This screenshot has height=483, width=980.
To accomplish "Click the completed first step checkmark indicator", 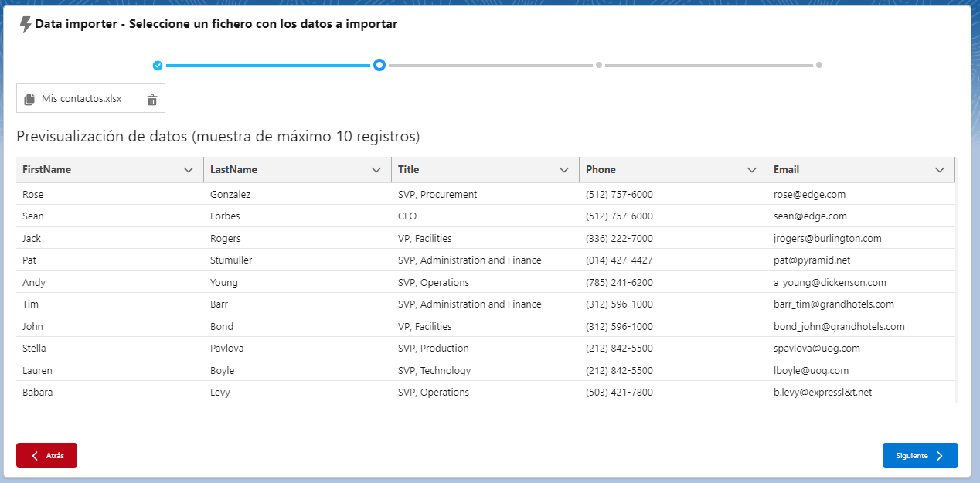I will click(158, 66).
